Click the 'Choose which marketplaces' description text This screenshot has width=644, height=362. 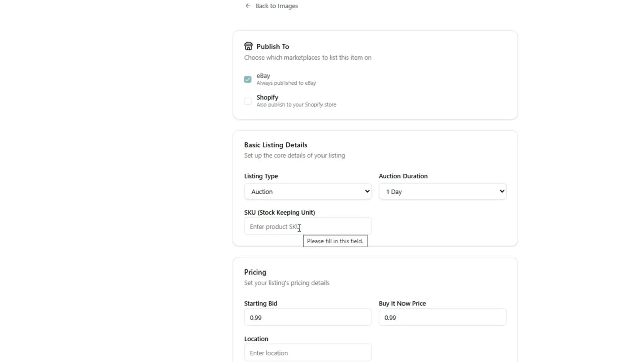pyautogui.click(x=308, y=58)
